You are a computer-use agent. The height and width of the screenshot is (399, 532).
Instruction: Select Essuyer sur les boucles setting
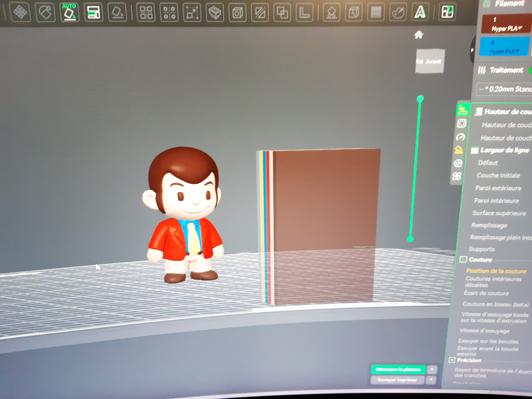[x=488, y=341]
